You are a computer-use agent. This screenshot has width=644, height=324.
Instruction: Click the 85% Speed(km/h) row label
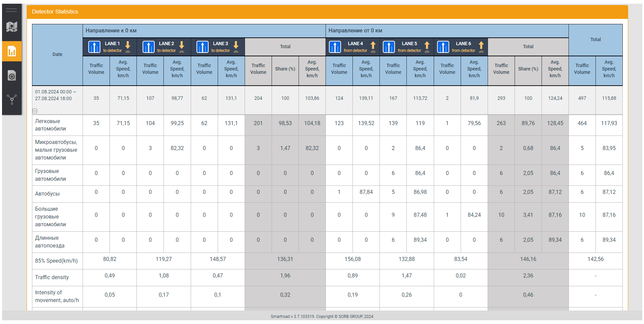57,261
